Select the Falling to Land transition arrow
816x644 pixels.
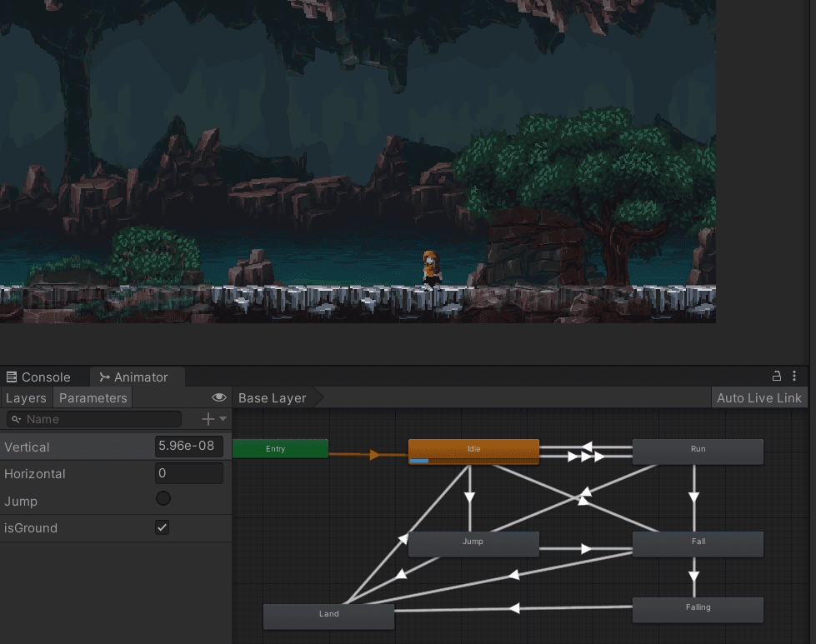(x=513, y=608)
